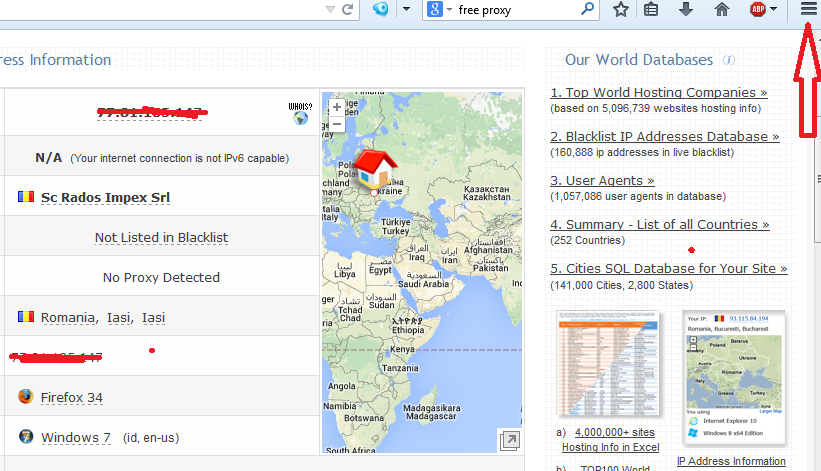Click the Windows 7 OS icon
Image resolution: width=821 pixels, height=471 pixels.
26,436
